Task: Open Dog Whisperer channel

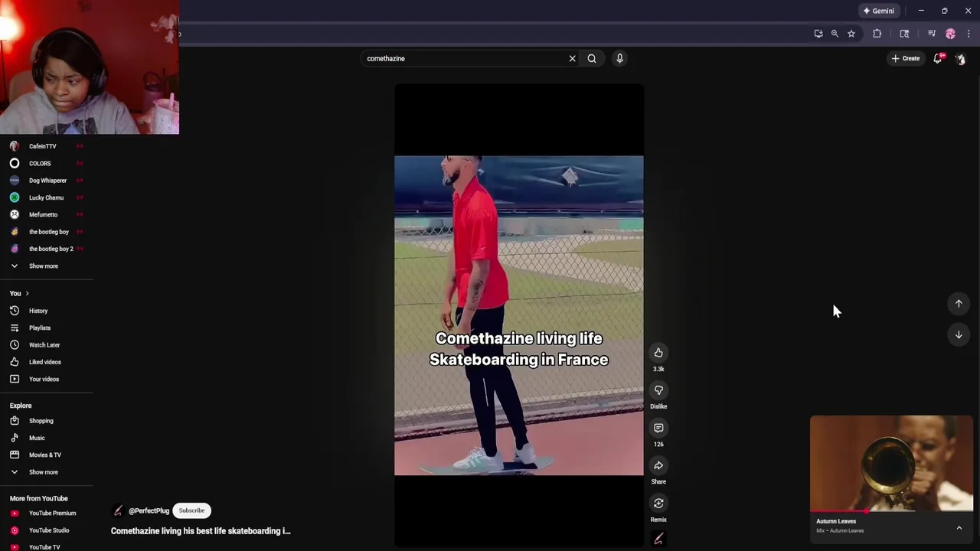Action: [46, 181]
